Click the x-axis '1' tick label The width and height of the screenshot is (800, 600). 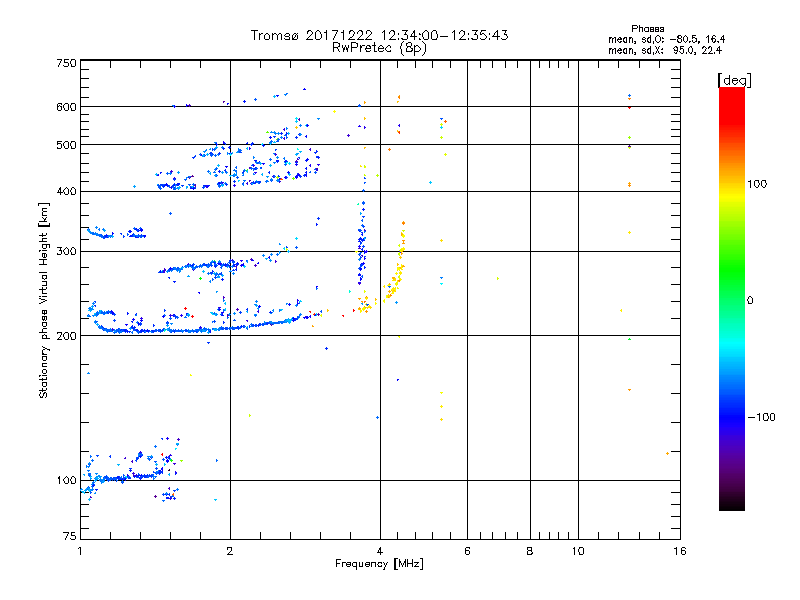pyautogui.click(x=80, y=551)
